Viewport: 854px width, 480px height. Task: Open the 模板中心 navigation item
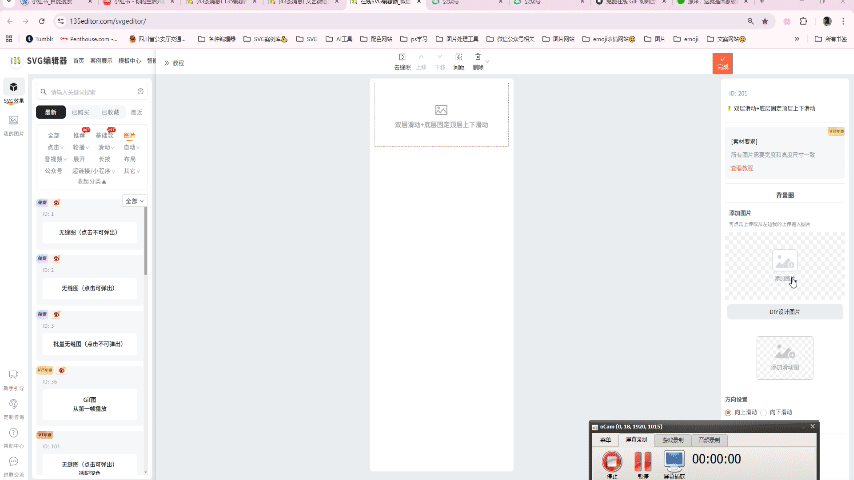130,60
